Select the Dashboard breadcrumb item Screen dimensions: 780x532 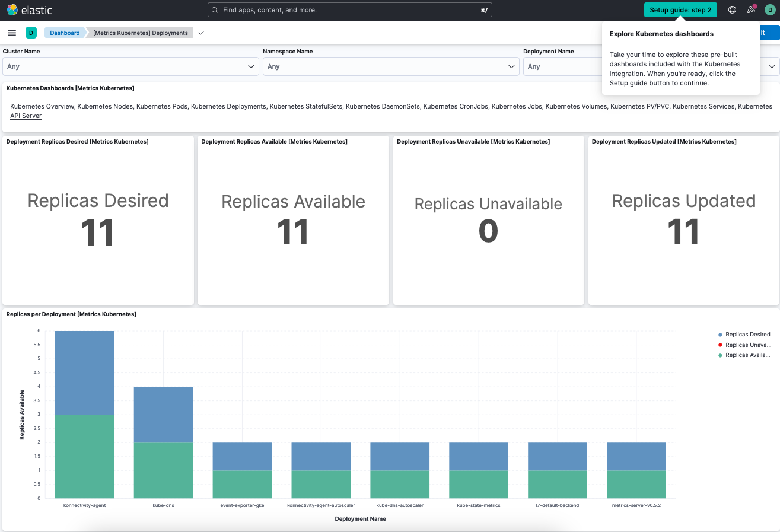coord(64,33)
